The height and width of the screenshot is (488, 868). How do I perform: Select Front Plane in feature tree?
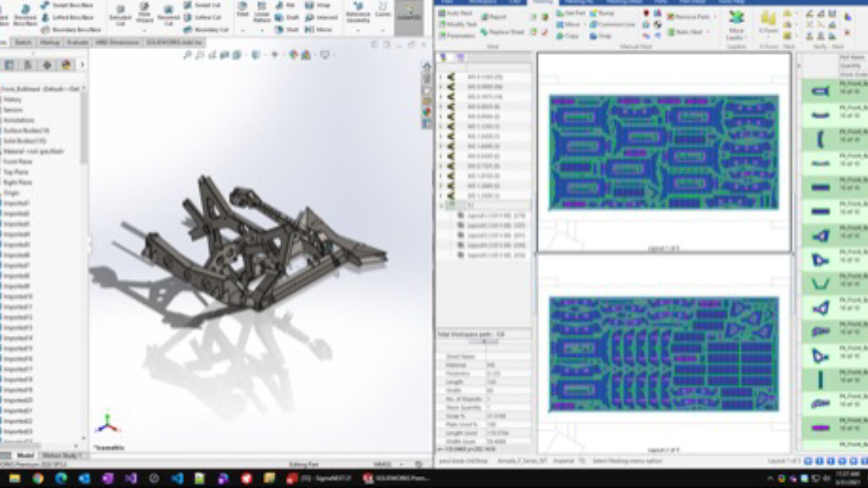[18, 162]
